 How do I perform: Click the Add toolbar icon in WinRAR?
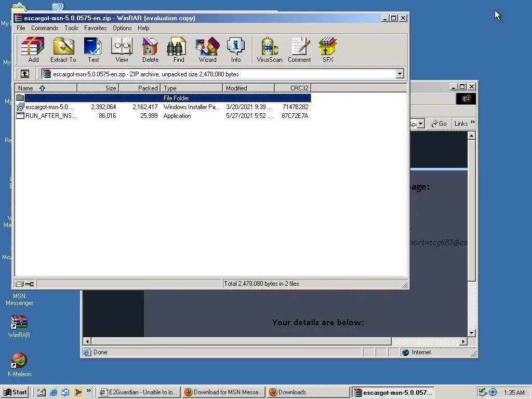pos(33,50)
